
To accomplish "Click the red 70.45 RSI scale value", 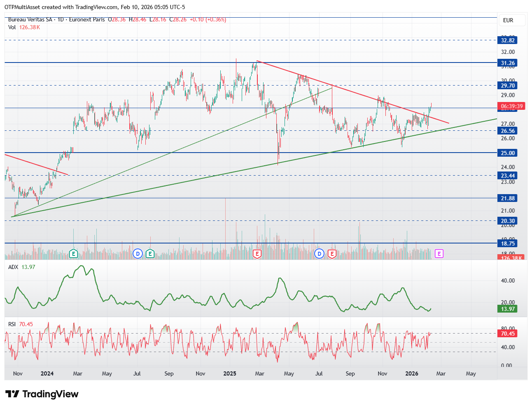I will click(x=508, y=334).
